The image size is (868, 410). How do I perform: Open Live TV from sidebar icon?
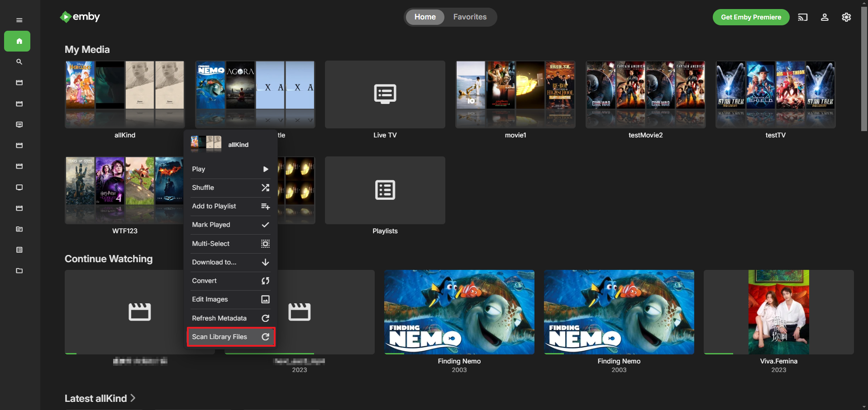[x=19, y=124]
